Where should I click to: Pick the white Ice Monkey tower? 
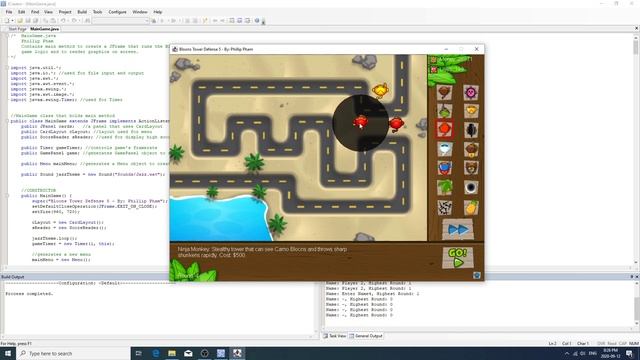click(444, 149)
